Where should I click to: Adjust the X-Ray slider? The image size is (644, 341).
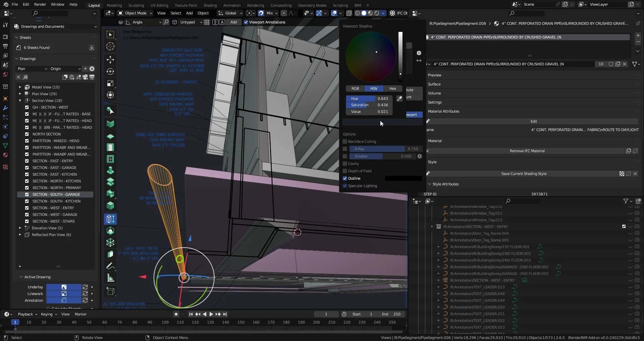tap(385, 149)
